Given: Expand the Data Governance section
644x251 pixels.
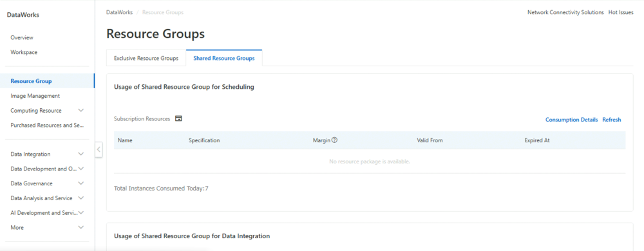Looking at the screenshot, I should [x=81, y=183].
